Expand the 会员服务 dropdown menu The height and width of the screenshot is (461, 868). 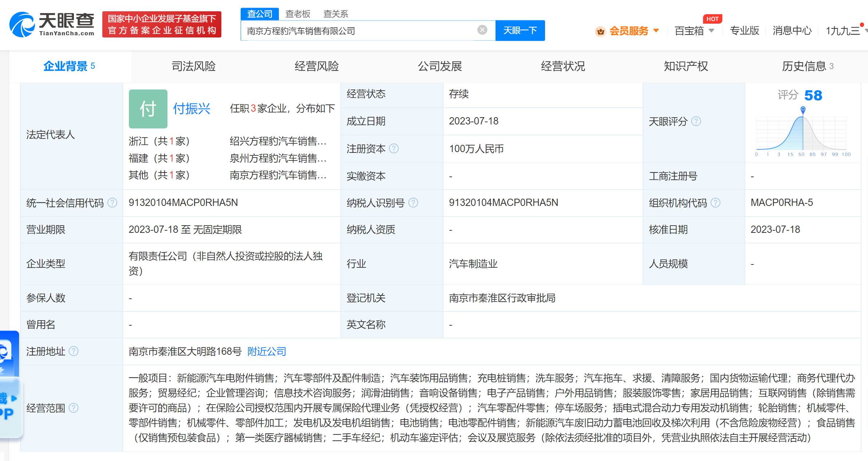click(656, 31)
